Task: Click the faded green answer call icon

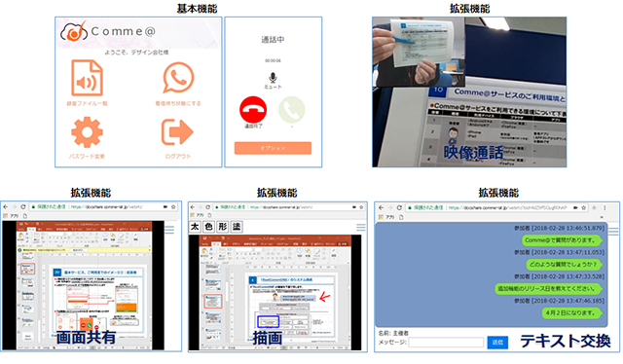Action: [x=292, y=110]
